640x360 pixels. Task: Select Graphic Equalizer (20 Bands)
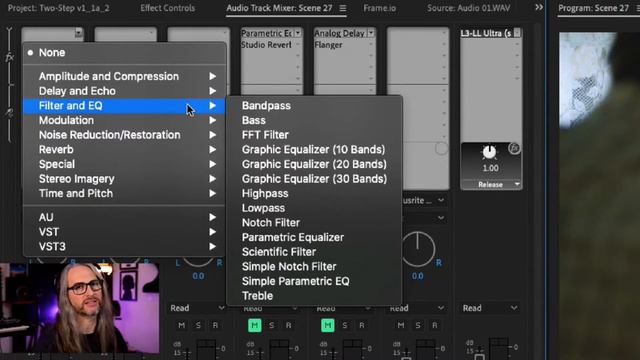click(314, 164)
